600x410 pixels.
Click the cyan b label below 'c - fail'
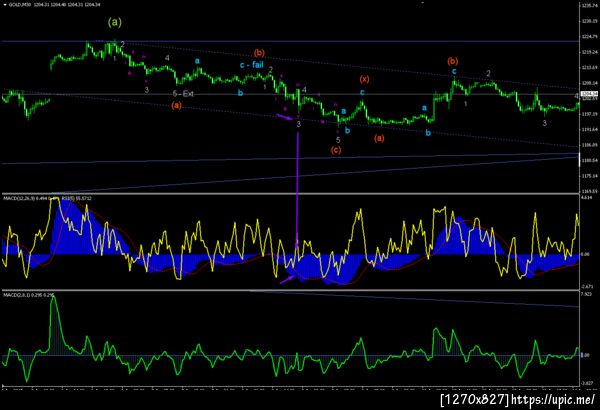pyautogui.click(x=240, y=93)
